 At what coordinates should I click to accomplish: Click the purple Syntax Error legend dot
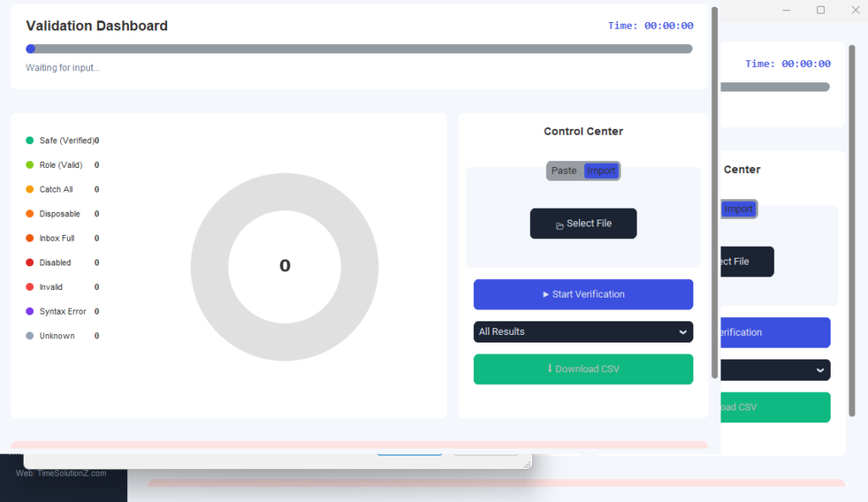(30, 311)
